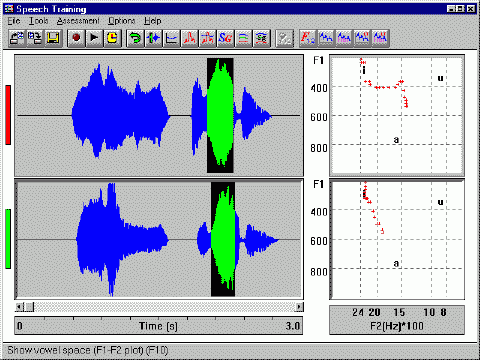Click the red level bar beside upper waveform
Image resolution: width=480 pixels, height=360 pixels.
(x=8, y=115)
